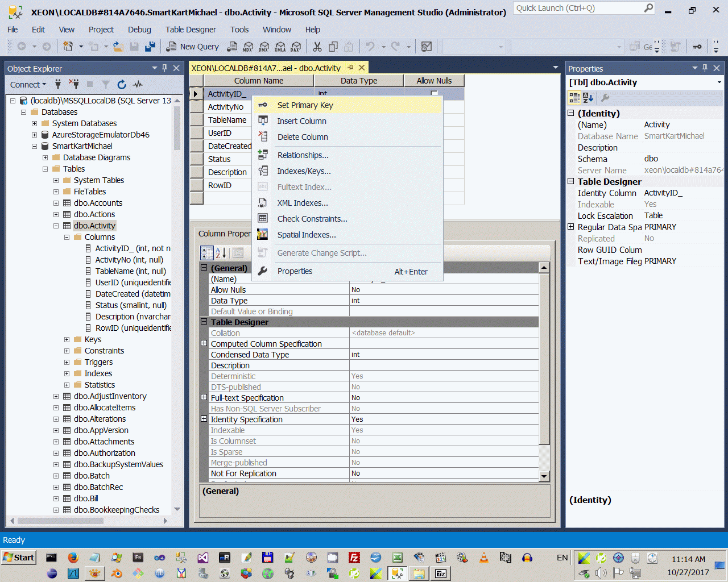The image size is (728, 582).
Task: Open the [Tbl] dbo.Activity object dropdown
Action: (719, 82)
